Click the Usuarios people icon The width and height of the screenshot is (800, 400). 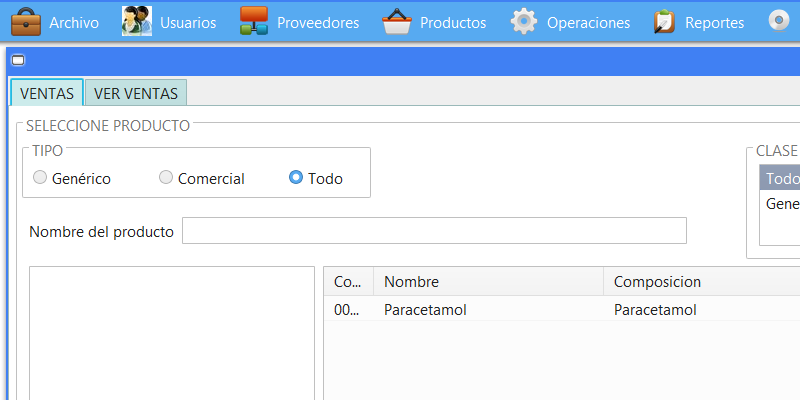click(137, 21)
